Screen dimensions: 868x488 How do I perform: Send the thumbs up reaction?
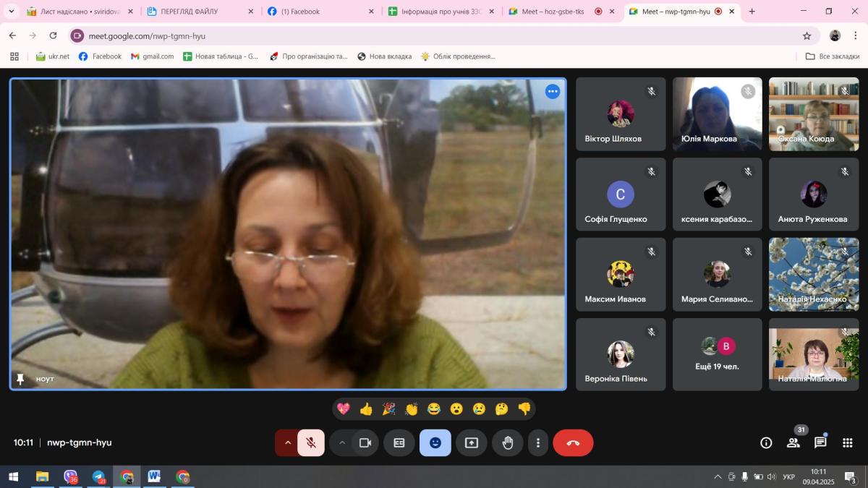[366, 409]
